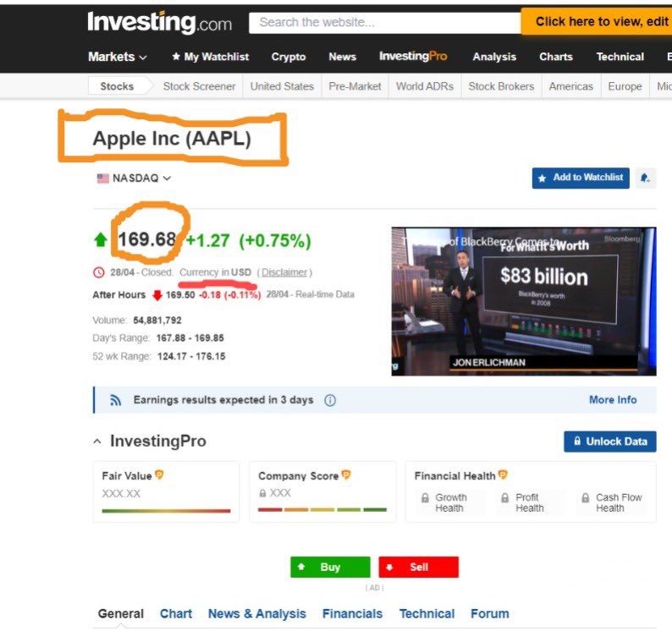672x631 pixels.
Task: Select United States in the sub-navigation
Action: pos(282,86)
